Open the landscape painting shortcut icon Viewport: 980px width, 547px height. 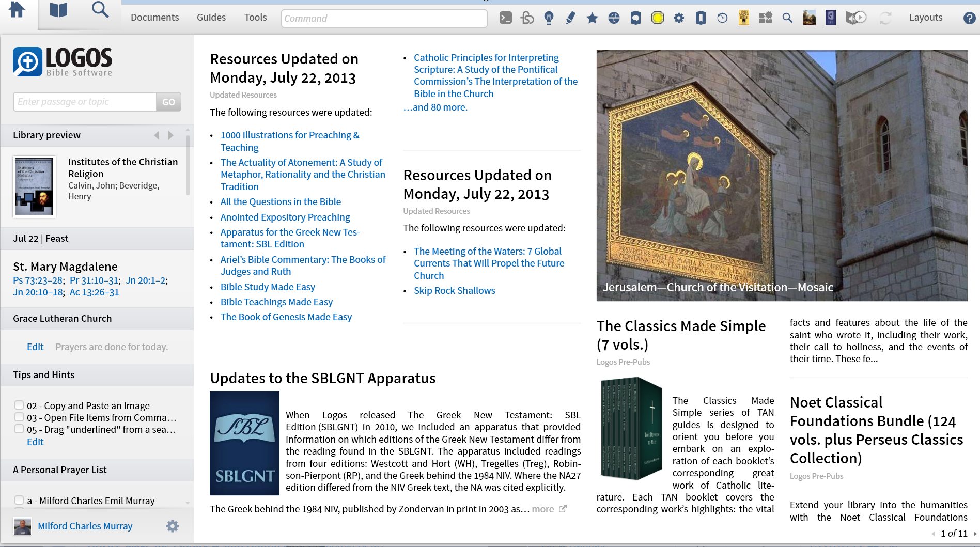[x=809, y=18]
